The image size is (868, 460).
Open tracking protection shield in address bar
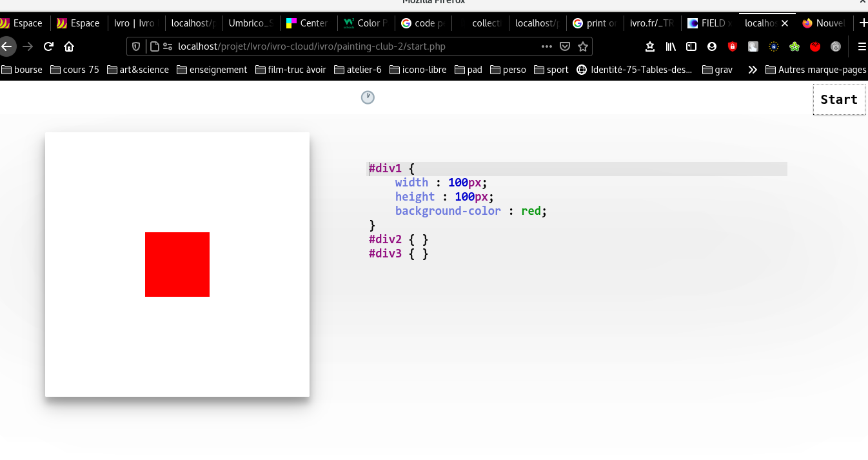pyautogui.click(x=136, y=46)
